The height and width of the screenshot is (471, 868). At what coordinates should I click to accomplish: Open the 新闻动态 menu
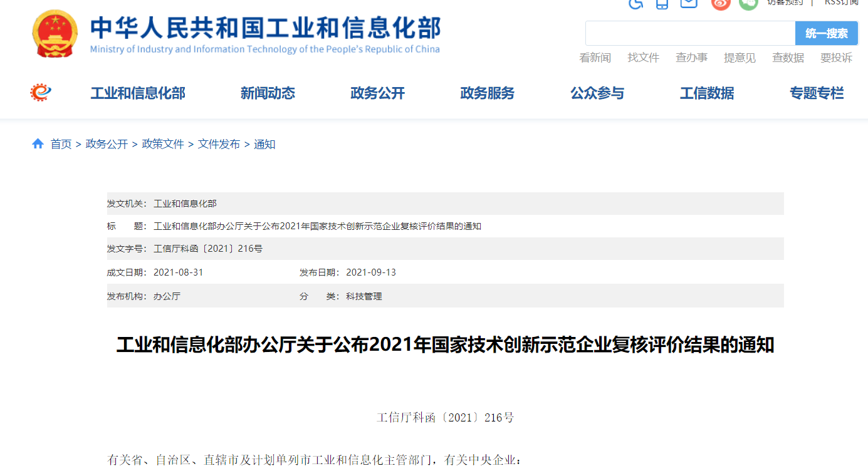(x=268, y=93)
